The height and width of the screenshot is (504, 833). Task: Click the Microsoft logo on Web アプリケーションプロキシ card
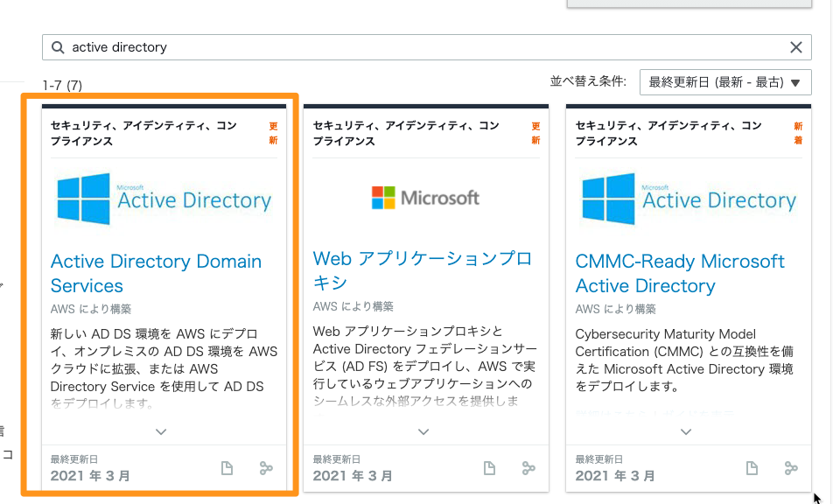[x=425, y=198]
